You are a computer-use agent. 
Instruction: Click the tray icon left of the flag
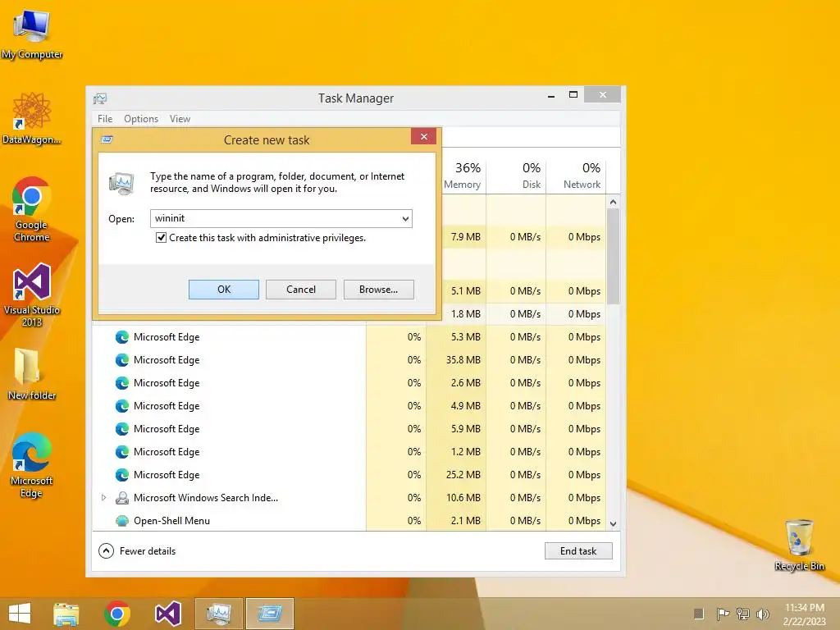[x=699, y=614]
